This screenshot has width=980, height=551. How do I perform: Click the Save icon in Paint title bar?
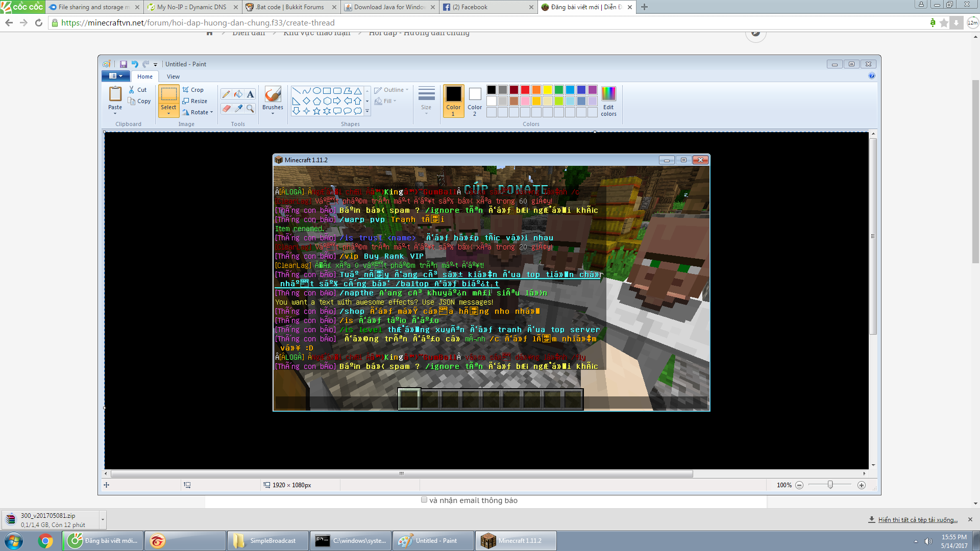pos(123,64)
